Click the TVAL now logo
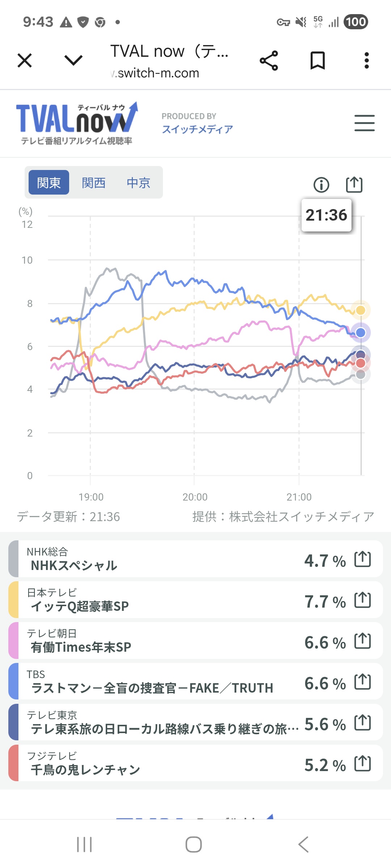391x868 pixels. click(x=77, y=123)
